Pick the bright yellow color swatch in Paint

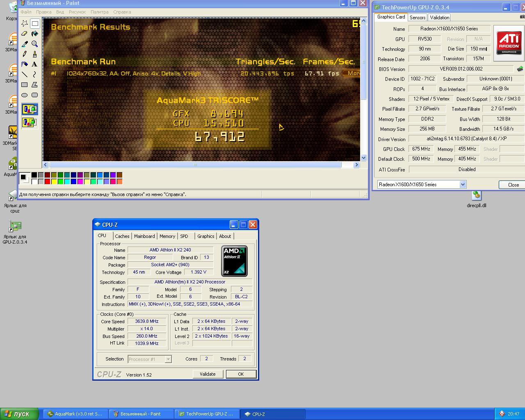54,181
